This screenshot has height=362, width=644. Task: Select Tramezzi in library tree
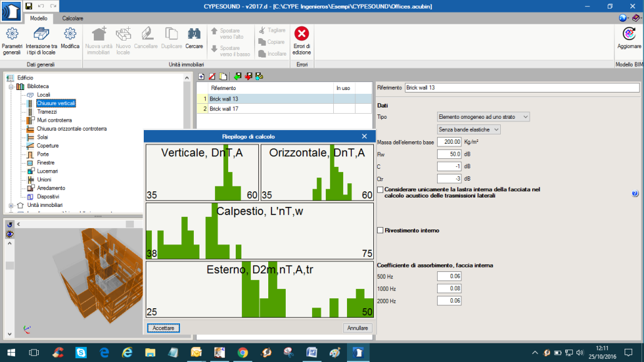pos(47,112)
